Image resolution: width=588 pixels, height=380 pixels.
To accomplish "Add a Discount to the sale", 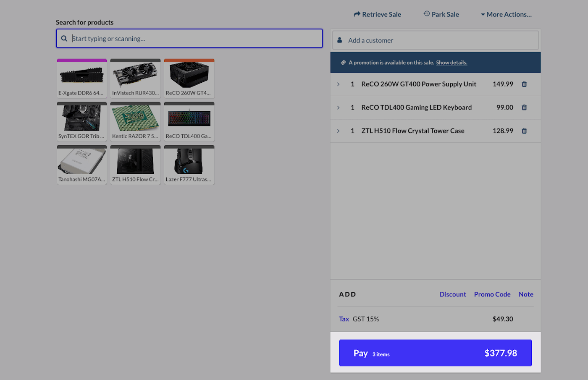I will click(452, 294).
